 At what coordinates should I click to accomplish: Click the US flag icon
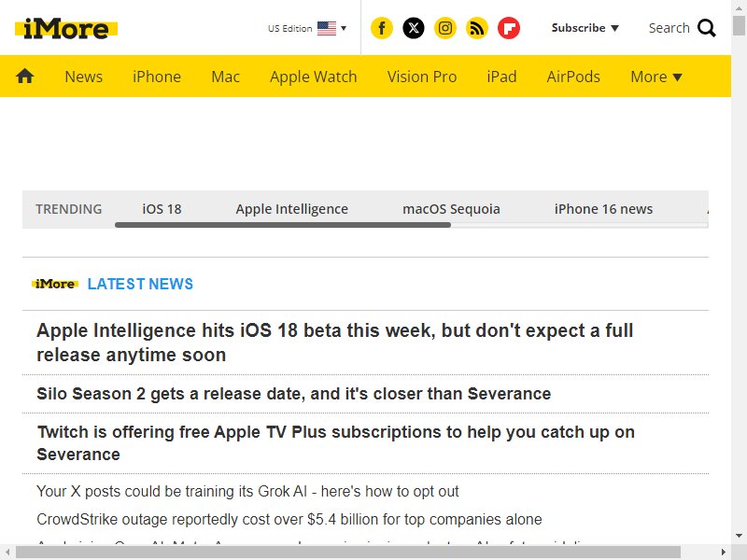327,29
